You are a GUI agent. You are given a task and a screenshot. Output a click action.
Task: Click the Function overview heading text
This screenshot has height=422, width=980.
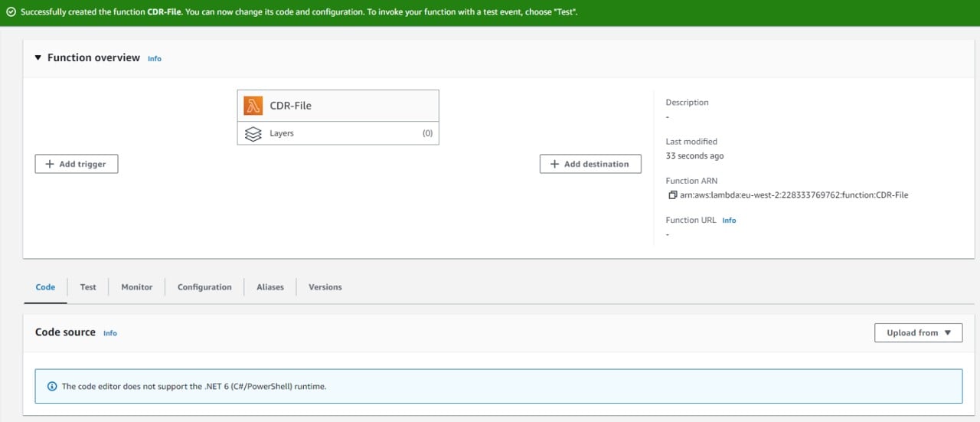coord(93,57)
